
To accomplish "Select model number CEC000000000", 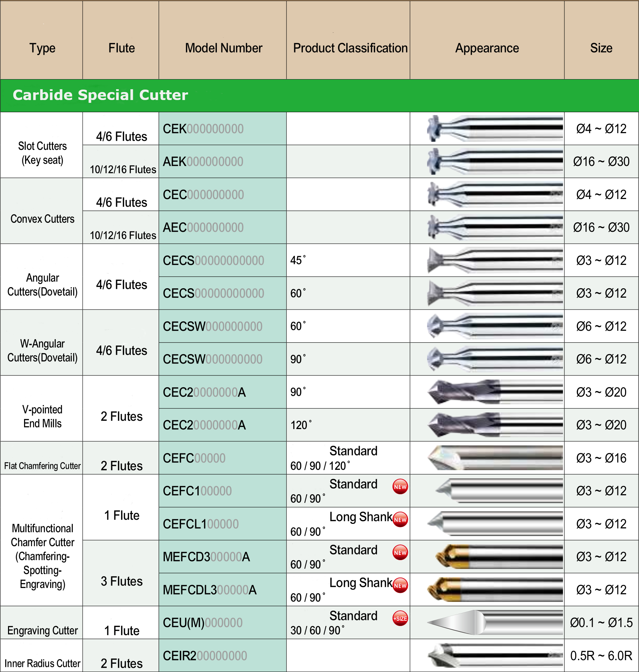I will [203, 194].
